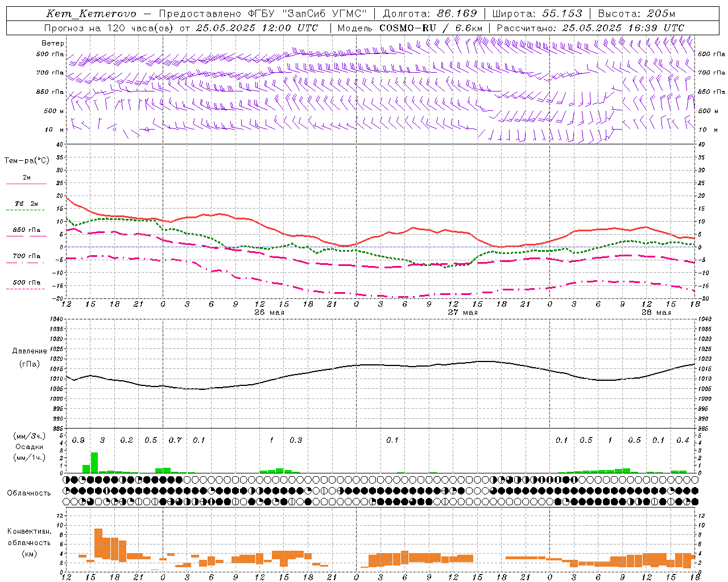Click the "0.3" precipitation value
The image size is (728, 582).
click(296, 440)
